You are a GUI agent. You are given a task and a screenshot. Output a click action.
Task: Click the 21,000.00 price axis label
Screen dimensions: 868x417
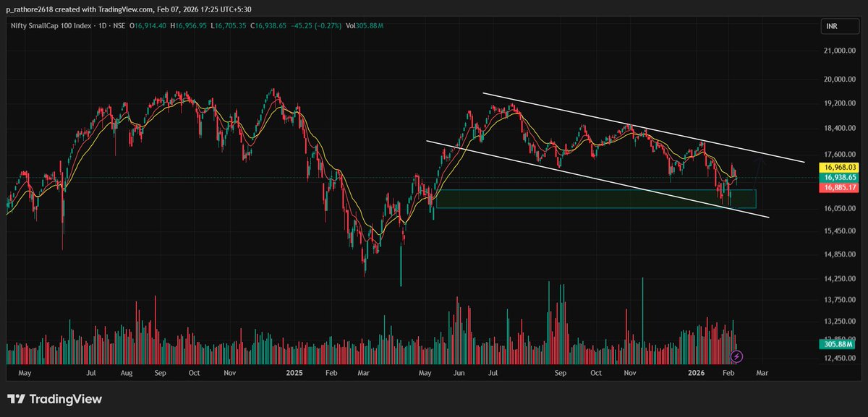839,51
